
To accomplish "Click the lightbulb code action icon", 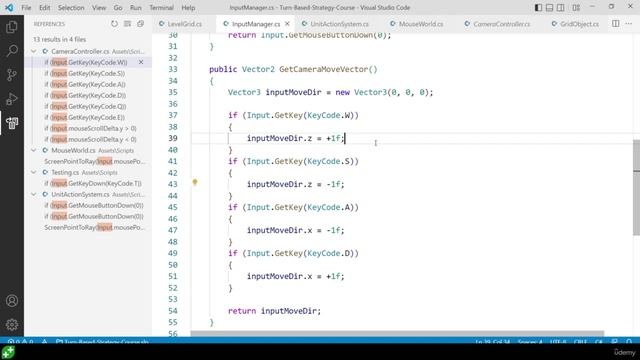I will [195, 182].
